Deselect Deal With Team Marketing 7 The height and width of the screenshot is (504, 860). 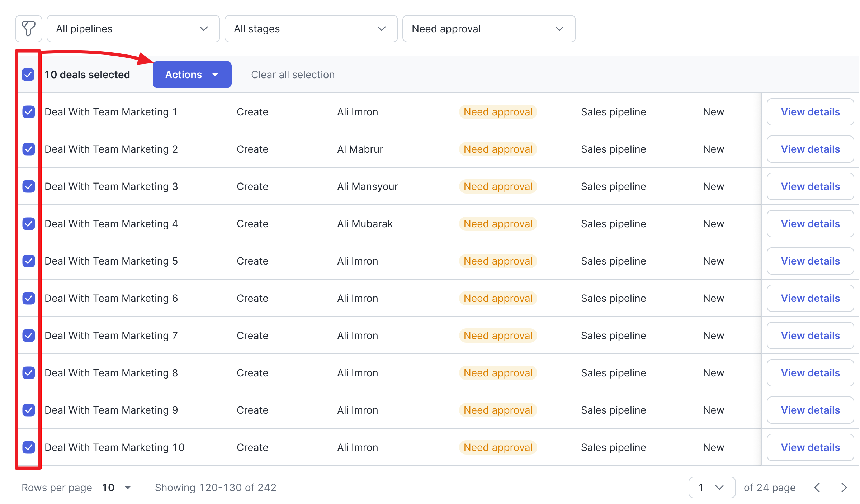[x=29, y=336]
